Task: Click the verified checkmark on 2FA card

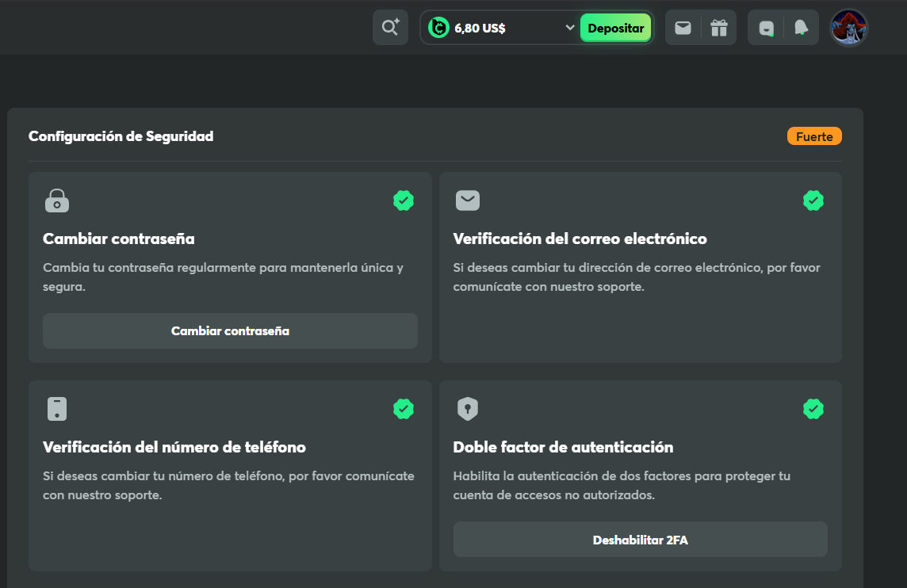Action: [x=813, y=409]
